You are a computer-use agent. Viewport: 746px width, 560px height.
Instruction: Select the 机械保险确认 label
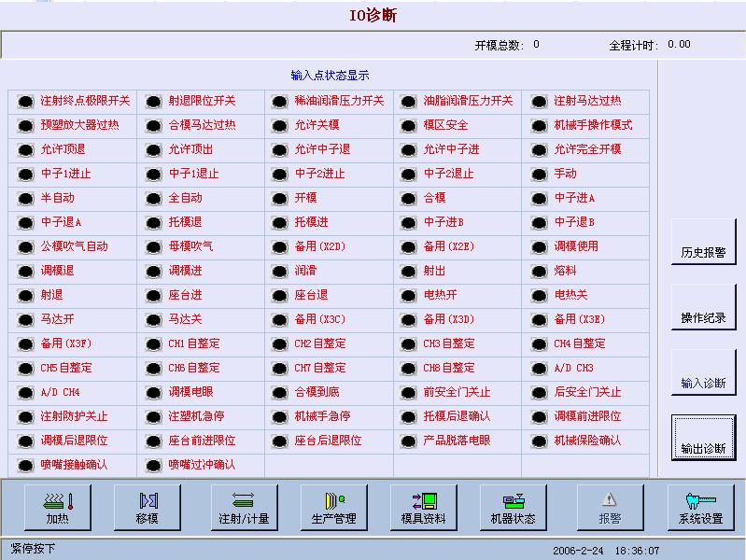[x=588, y=441]
